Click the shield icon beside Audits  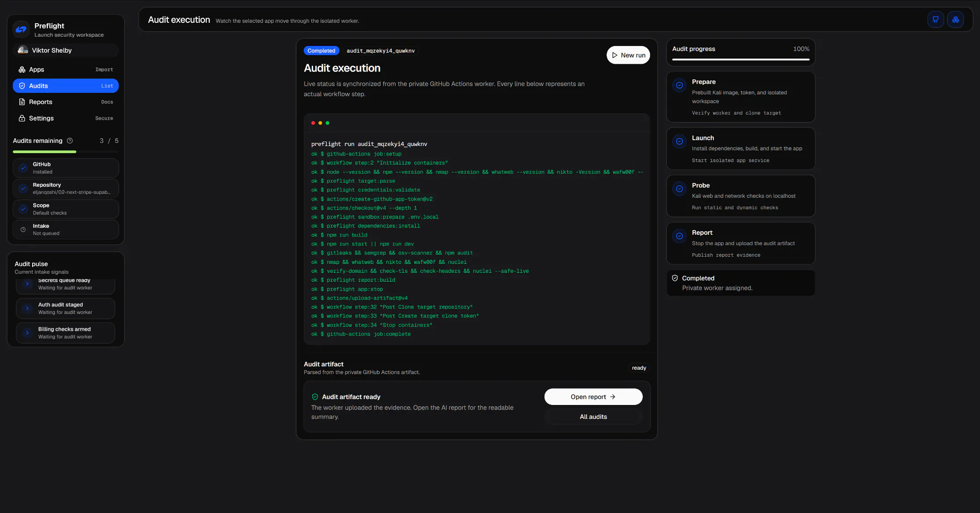tap(22, 86)
